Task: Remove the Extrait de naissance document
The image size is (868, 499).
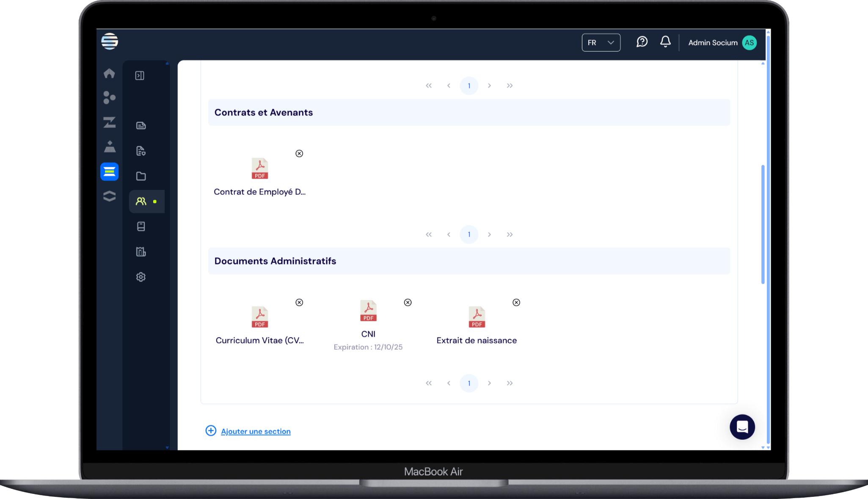Action: [x=516, y=302]
